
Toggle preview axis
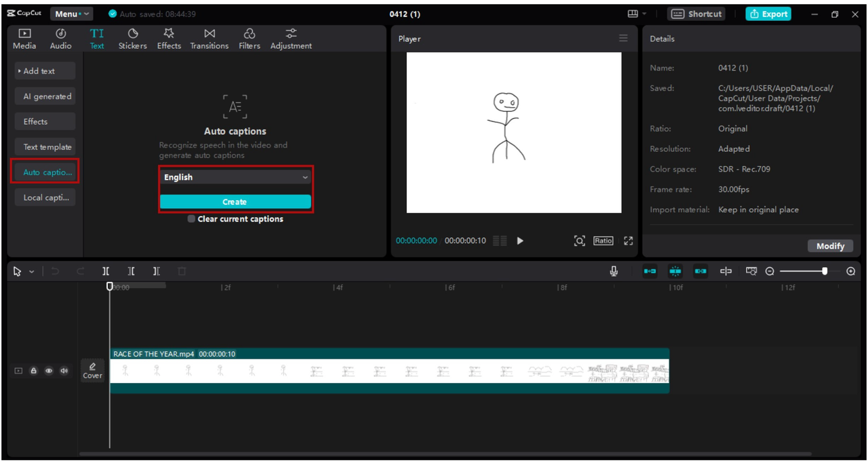point(726,271)
